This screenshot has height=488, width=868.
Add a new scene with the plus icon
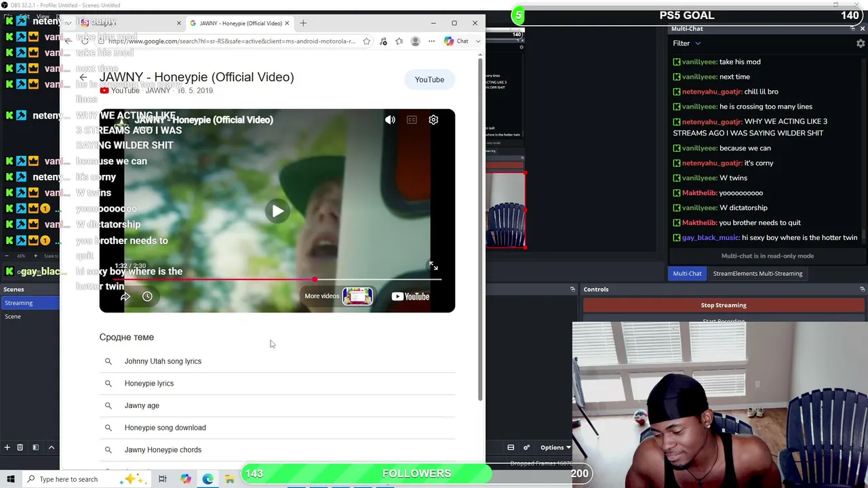(x=7, y=447)
